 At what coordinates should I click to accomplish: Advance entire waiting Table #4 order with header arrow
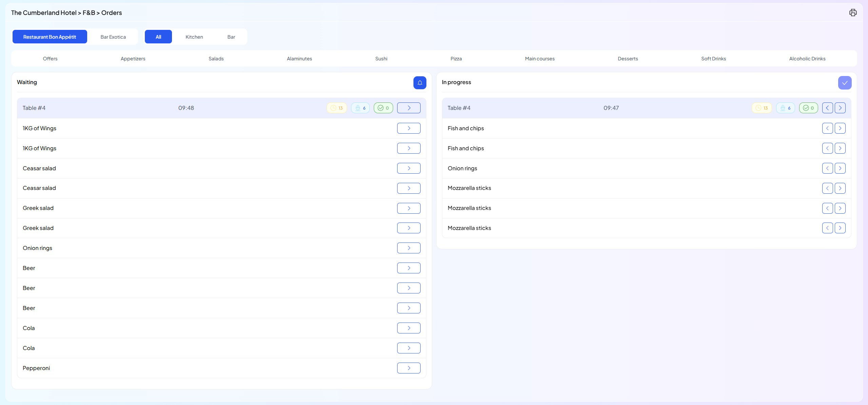(x=408, y=108)
